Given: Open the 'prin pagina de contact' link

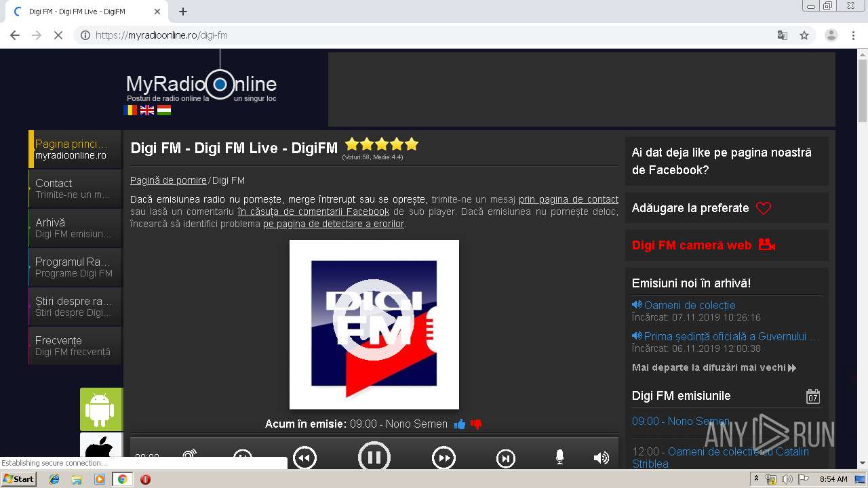Looking at the screenshot, I should tap(568, 199).
